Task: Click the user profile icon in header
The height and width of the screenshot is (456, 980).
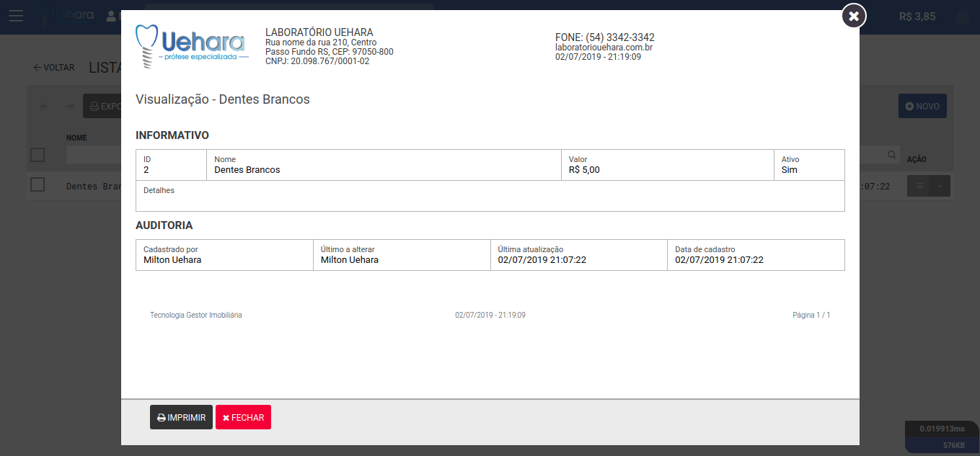Action: pyautogui.click(x=111, y=15)
